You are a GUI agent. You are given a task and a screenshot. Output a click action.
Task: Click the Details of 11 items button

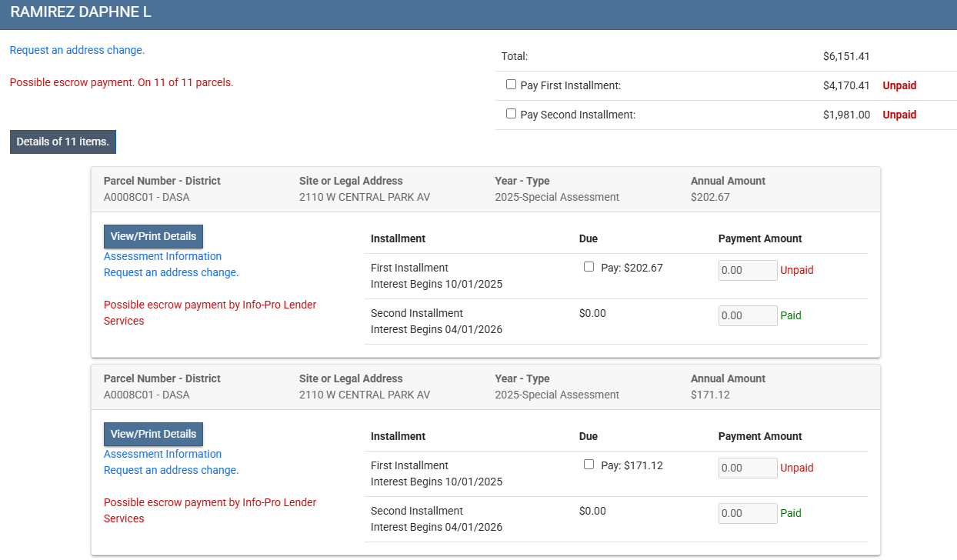(63, 142)
